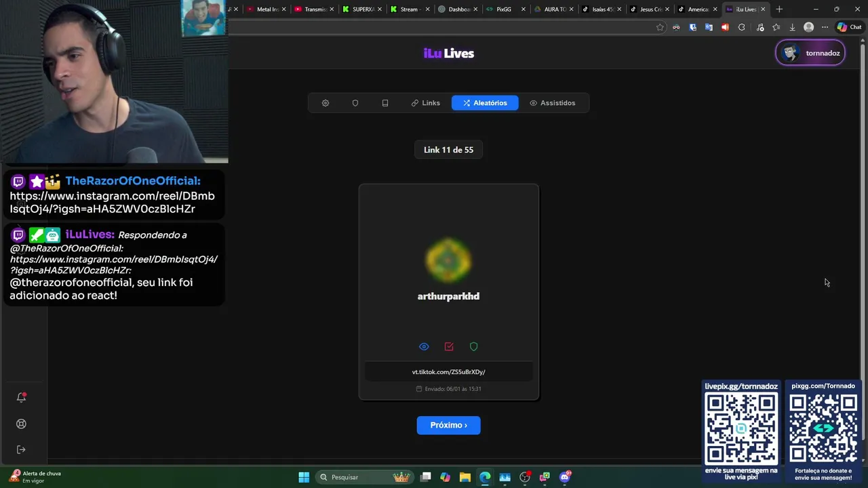The image size is (868, 488).
Task: Open OBS Studio from the taskbar
Action: tap(525, 477)
